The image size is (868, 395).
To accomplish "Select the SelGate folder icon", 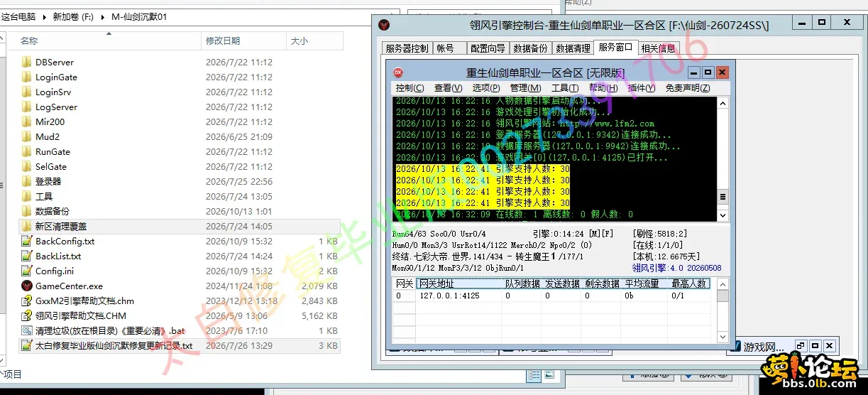I will pos(26,167).
